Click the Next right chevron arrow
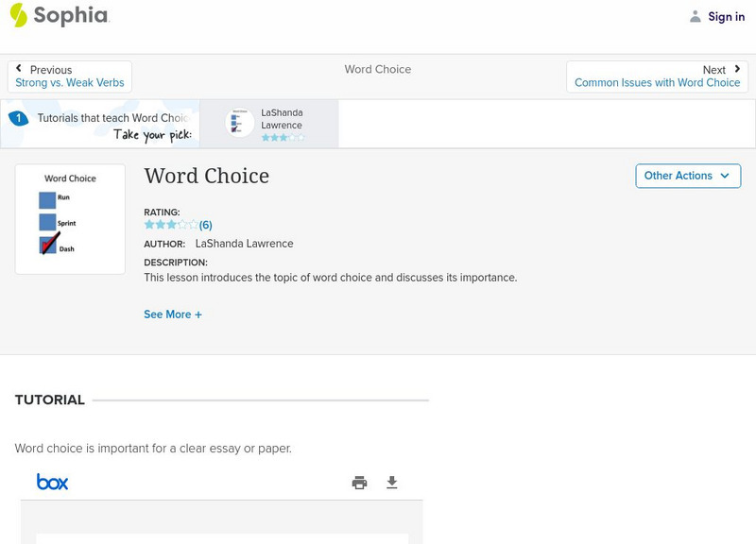 coord(737,69)
